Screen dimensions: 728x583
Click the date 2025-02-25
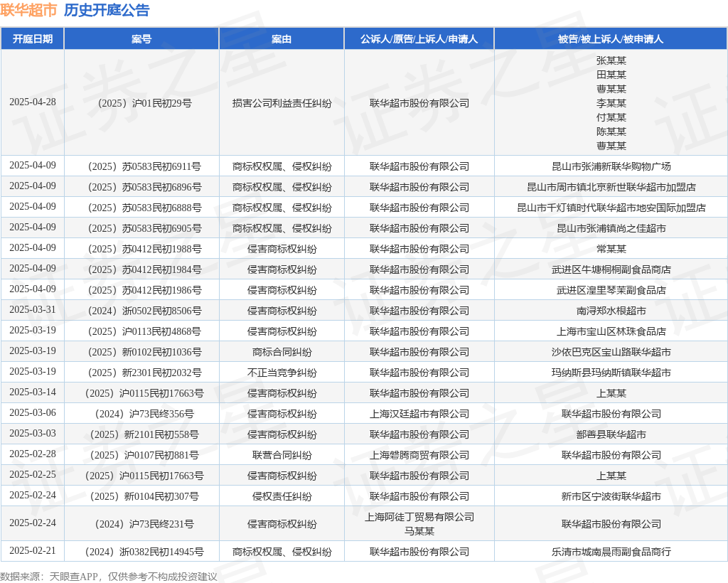tap(33, 475)
